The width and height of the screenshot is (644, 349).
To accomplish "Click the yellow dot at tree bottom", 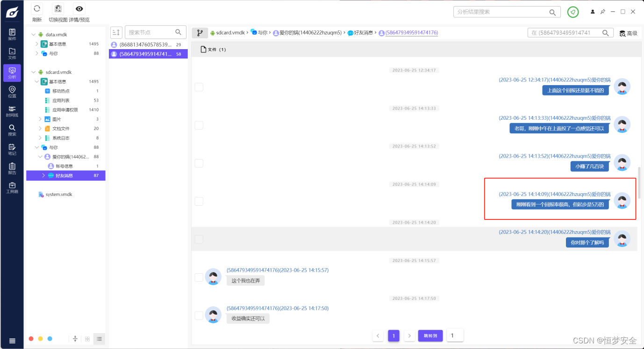I will pyautogui.click(x=41, y=339).
